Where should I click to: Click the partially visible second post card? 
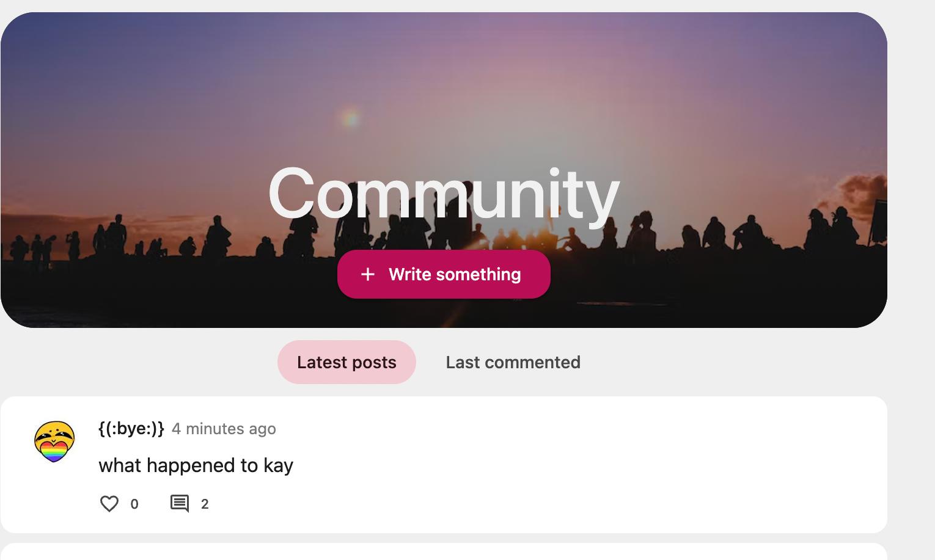444,552
